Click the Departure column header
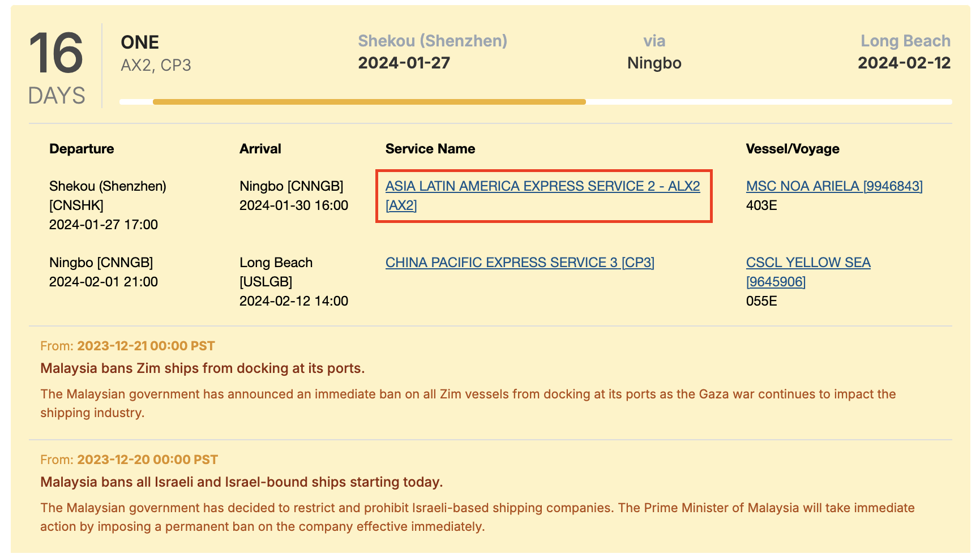The width and height of the screenshot is (980, 558). point(82,149)
